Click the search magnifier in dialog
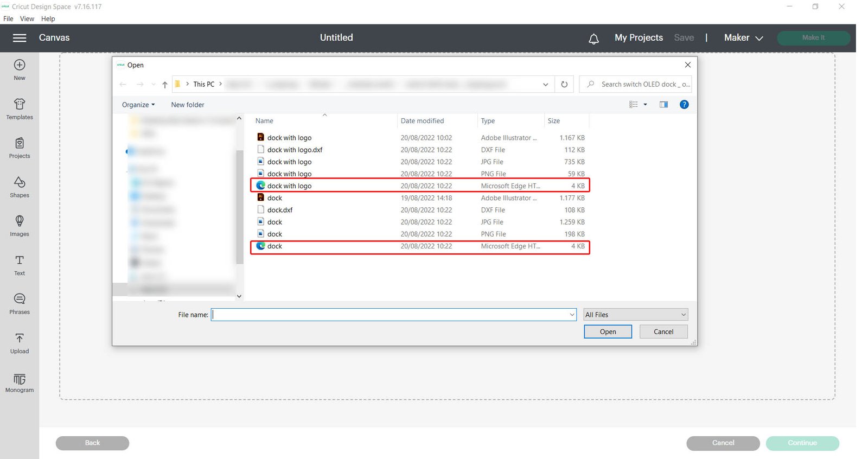This screenshot has height=459, width=868. pyautogui.click(x=591, y=84)
